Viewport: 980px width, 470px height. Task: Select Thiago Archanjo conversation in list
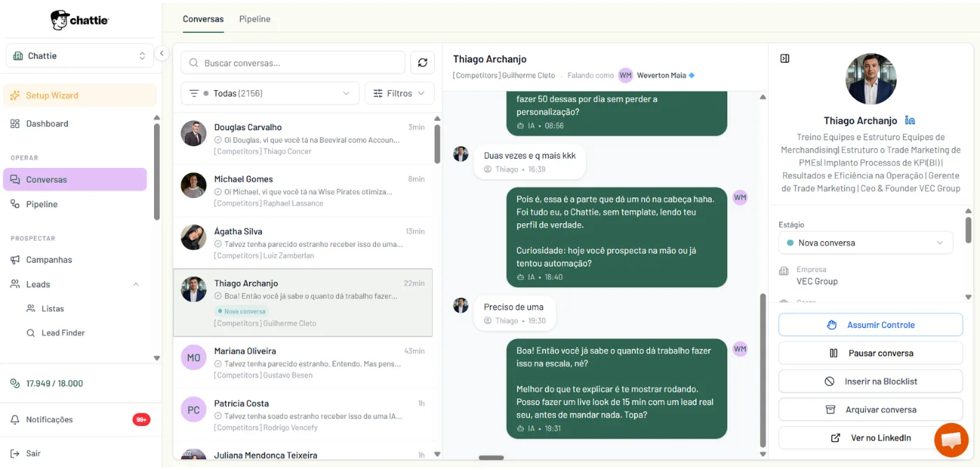(302, 303)
